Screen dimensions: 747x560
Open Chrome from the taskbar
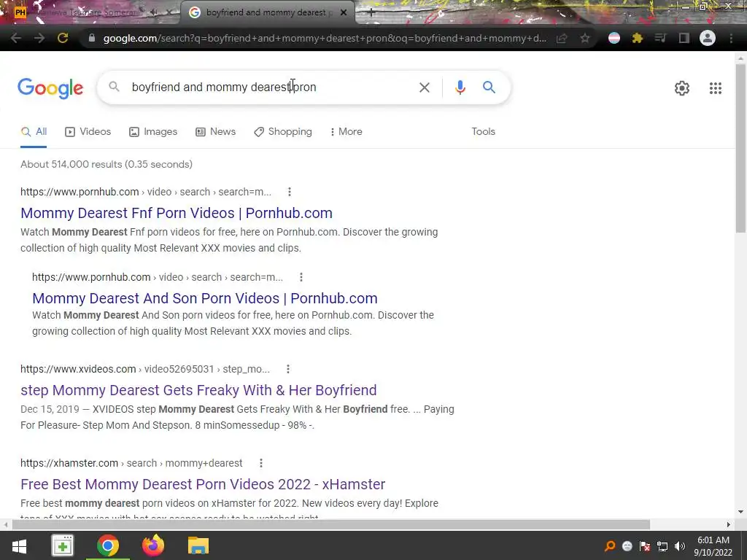pyautogui.click(x=108, y=545)
